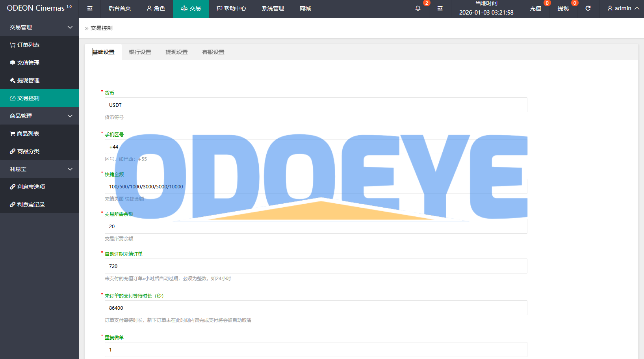644x359 pixels.
Task: Open 商品列表 in the sidebar
Action: (x=24, y=134)
